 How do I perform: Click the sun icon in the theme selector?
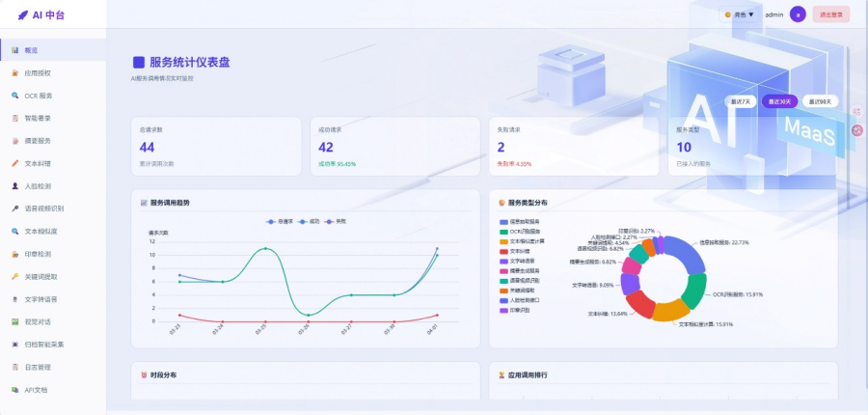728,15
